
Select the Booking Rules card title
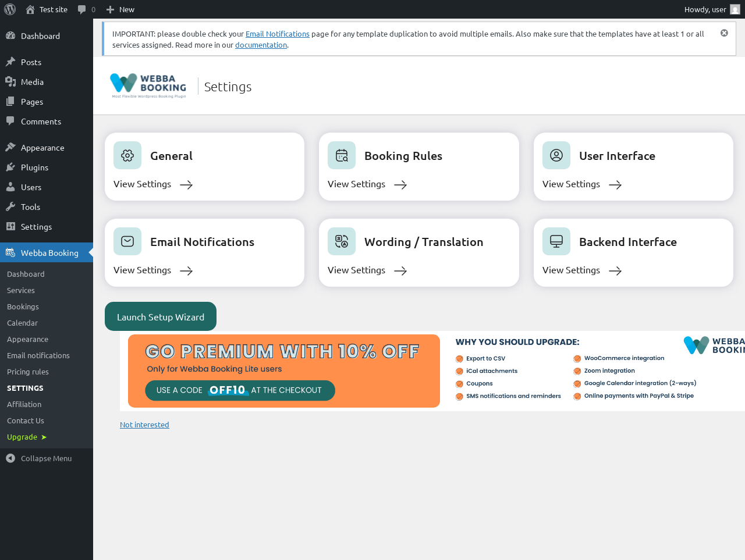403,156
